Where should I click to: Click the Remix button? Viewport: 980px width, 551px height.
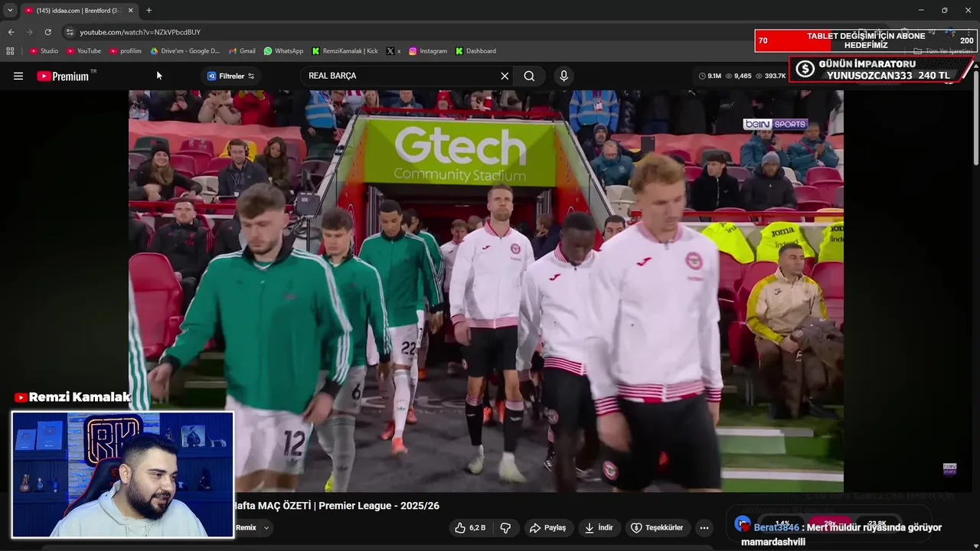(x=246, y=528)
